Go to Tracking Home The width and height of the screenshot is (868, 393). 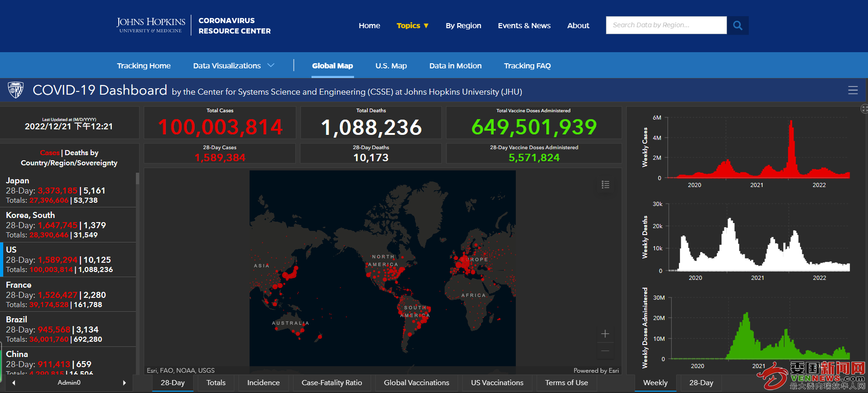pos(144,66)
